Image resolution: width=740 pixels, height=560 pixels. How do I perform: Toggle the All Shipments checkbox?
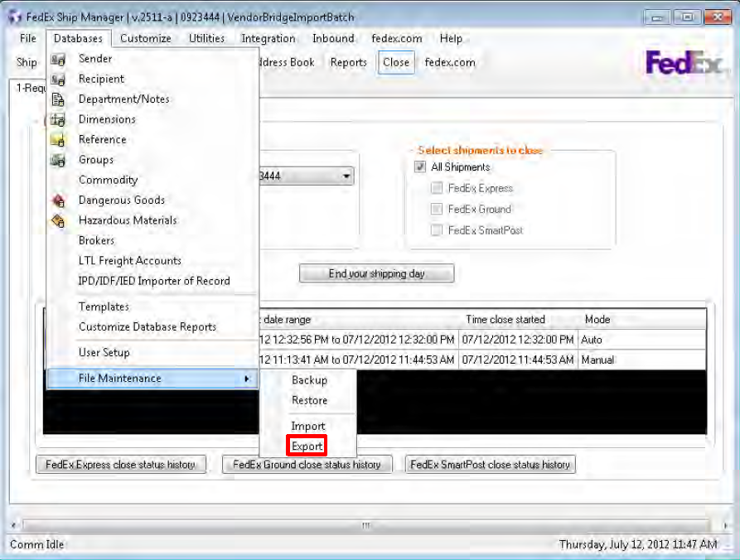coord(420,167)
